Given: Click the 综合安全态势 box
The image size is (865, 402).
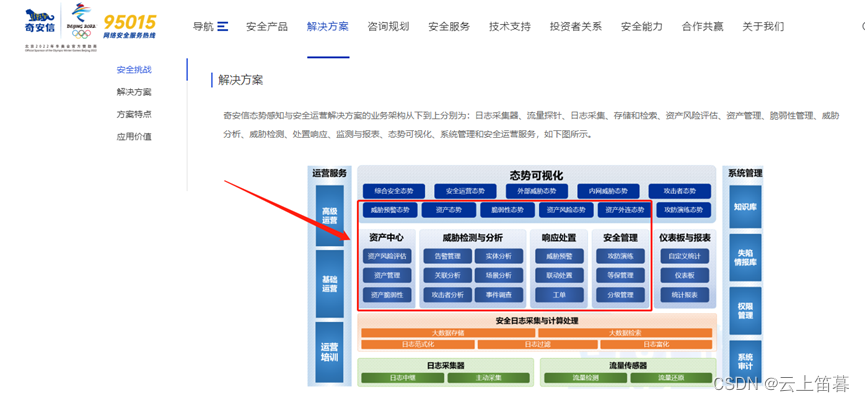Looking at the screenshot, I should click(x=393, y=191).
